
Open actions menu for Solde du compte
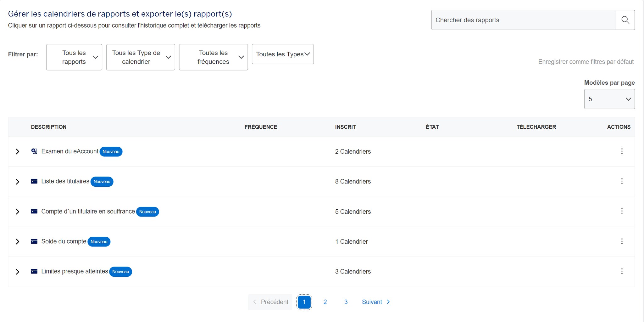point(622,241)
